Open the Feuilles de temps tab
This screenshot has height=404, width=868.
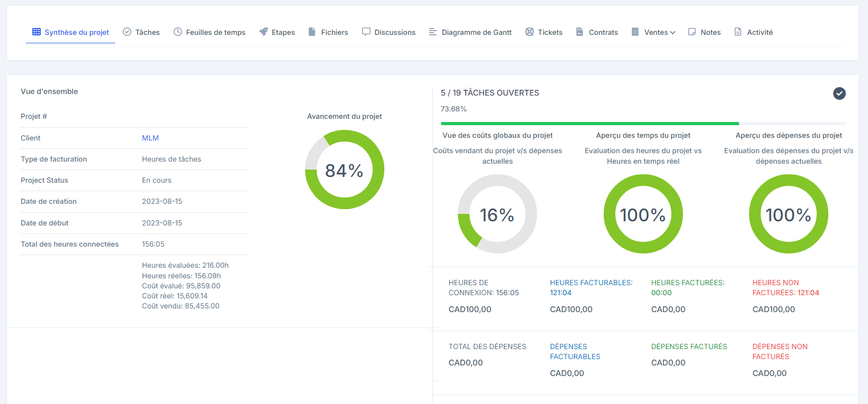click(209, 32)
